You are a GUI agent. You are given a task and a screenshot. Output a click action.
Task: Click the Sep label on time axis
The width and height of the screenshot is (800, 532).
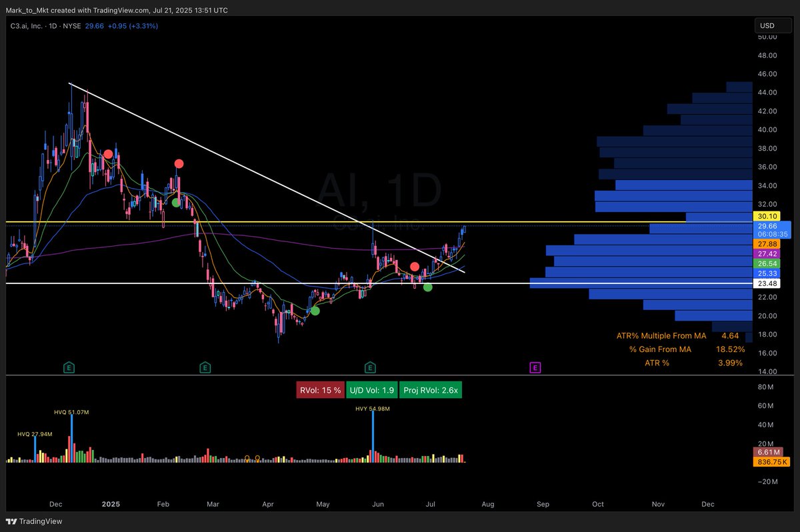point(543,504)
